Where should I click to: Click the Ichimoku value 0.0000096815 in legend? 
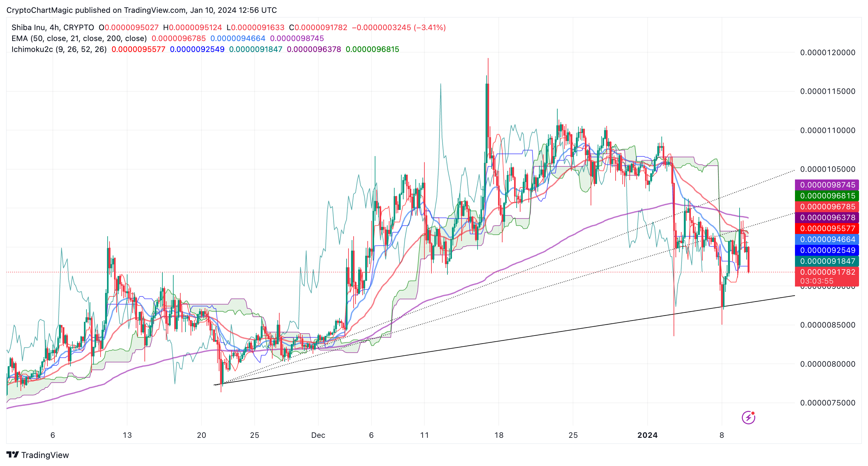coord(372,49)
